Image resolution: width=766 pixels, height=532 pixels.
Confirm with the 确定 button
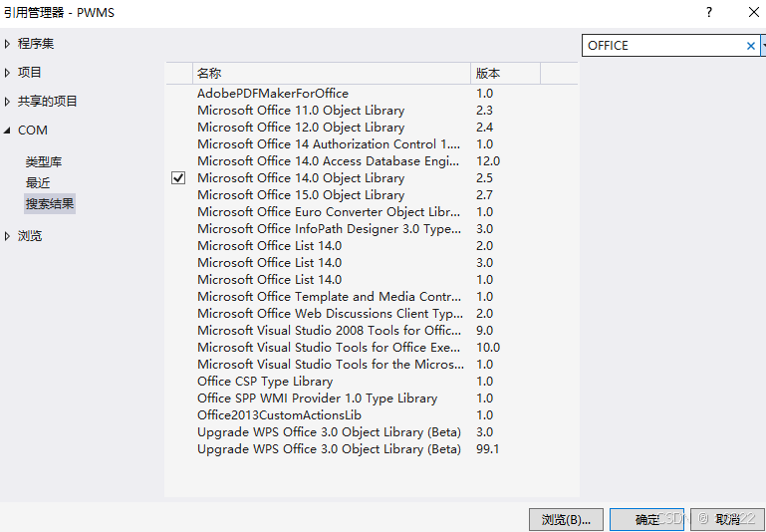[x=646, y=519]
